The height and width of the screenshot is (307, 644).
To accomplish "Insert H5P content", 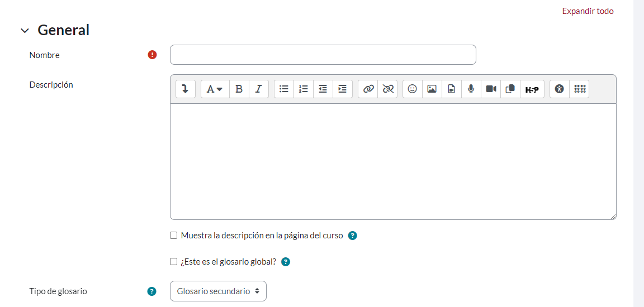I will (x=532, y=89).
